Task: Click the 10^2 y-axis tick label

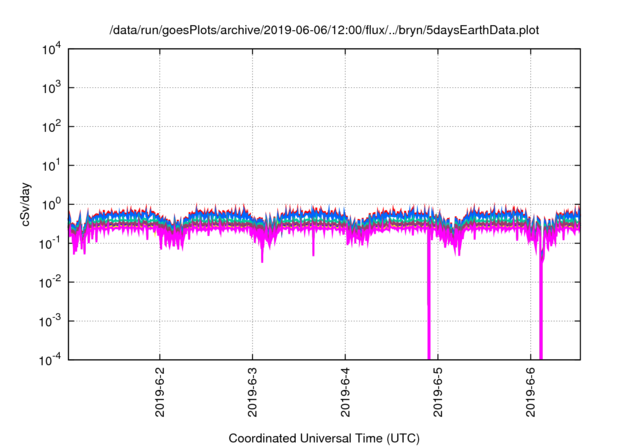Action: click(51, 127)
